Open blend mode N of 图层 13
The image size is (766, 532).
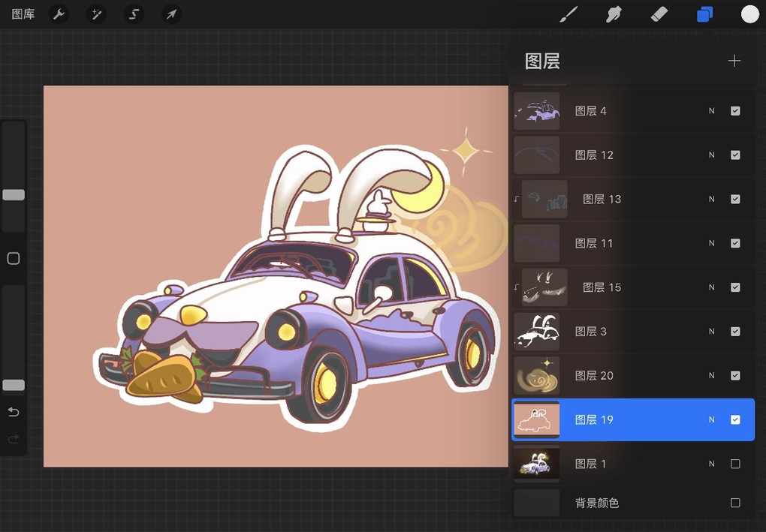[712, 199]
